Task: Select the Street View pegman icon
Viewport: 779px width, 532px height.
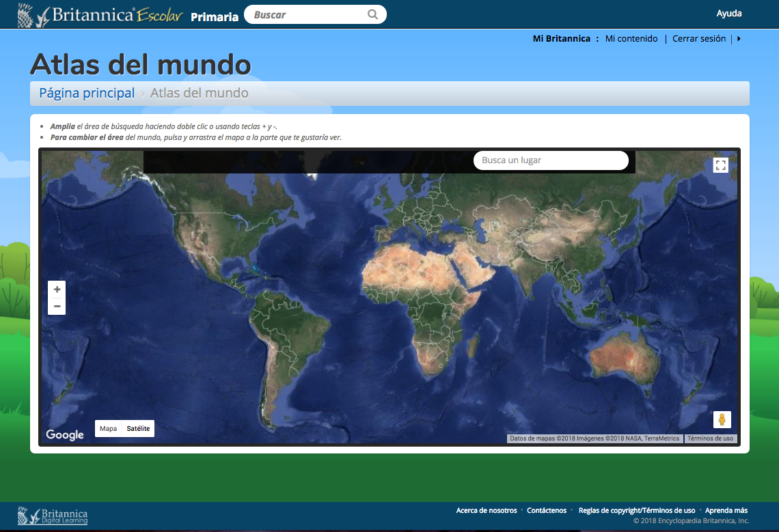Action: [x=722, y=420]
